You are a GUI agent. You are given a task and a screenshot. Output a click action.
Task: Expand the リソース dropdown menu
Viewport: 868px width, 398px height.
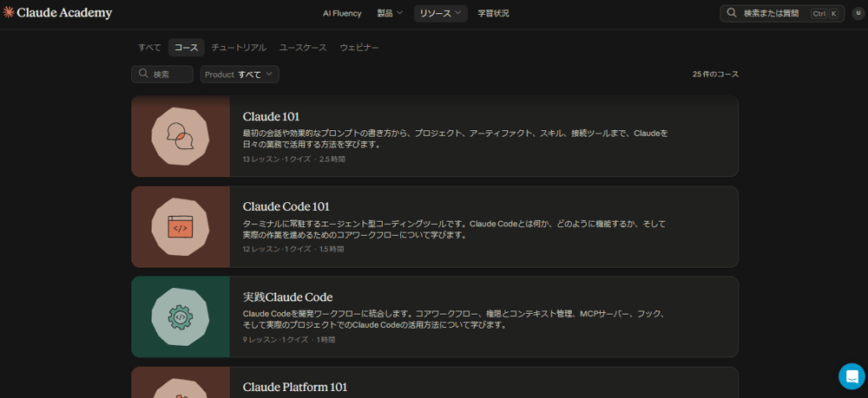tap(441, 14)
